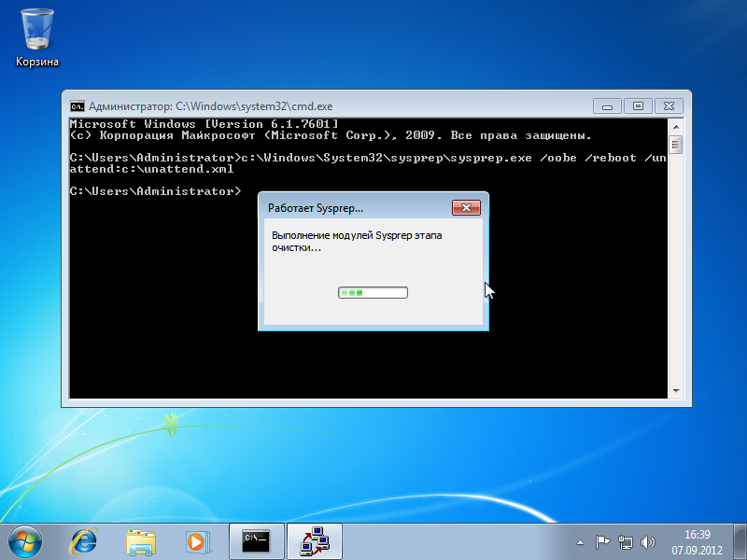The image size is (747, 560).
Task: Click the 'Выполнение модулей Sysprep' message text
Action: 357,242
